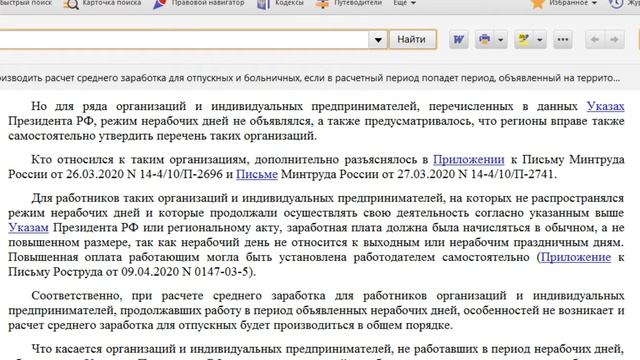Open Правовой навигатор icon
Image resolution: width=640 pixels, height=360 pixels.
tap(159, 4)
